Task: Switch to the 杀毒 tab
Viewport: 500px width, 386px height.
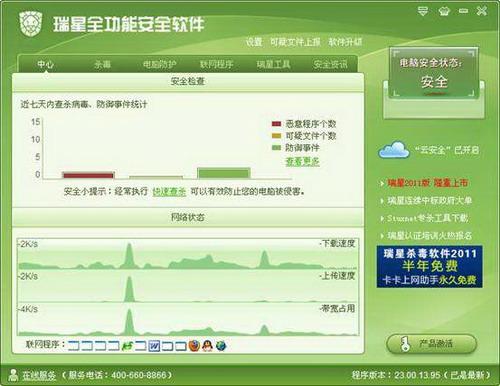Action: pyautogui.click(x=102, y=64)
